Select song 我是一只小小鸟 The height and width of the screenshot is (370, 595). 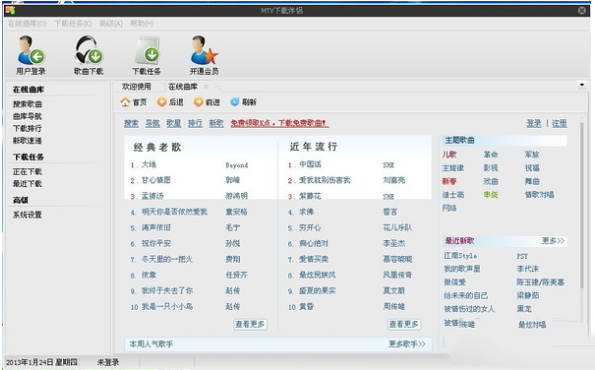click(x=167, y=306)
